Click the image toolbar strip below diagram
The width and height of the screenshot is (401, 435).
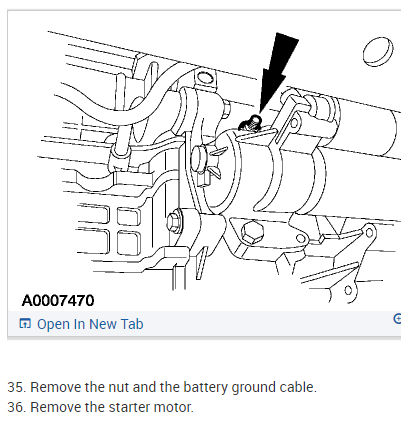[x=204, y=323]
